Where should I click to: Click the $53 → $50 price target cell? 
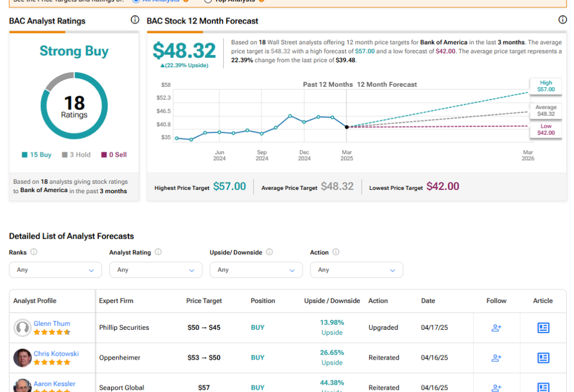coord(204,358)
